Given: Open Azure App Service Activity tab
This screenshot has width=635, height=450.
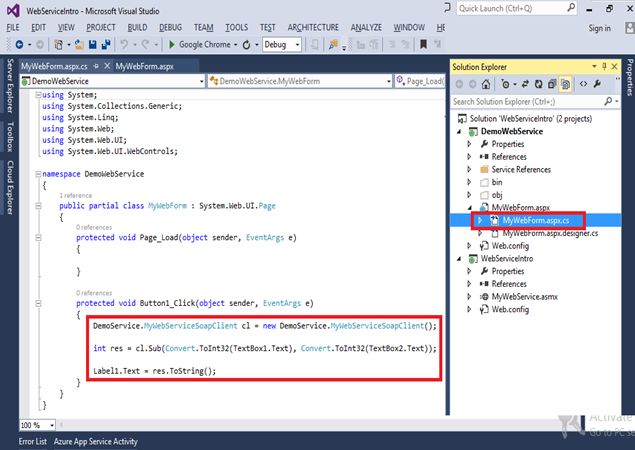Looking at the screenshot, I should click(x=96, y=441).
